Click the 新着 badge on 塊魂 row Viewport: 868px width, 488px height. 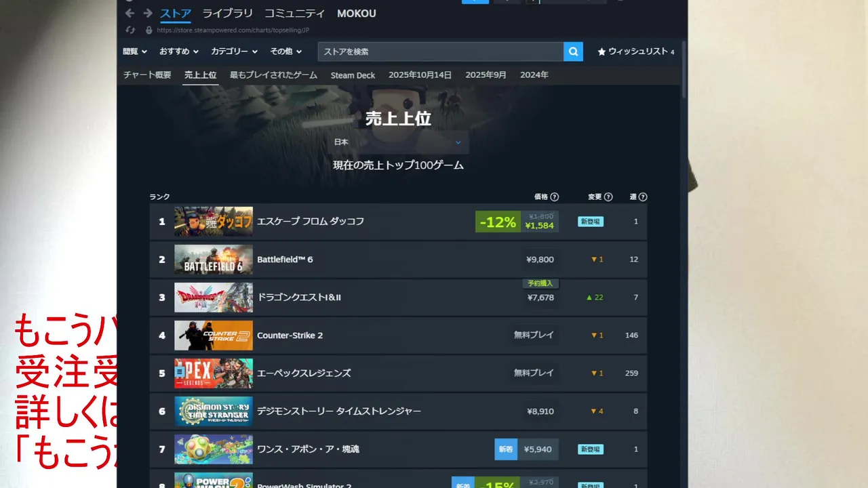tap(506, 449)
